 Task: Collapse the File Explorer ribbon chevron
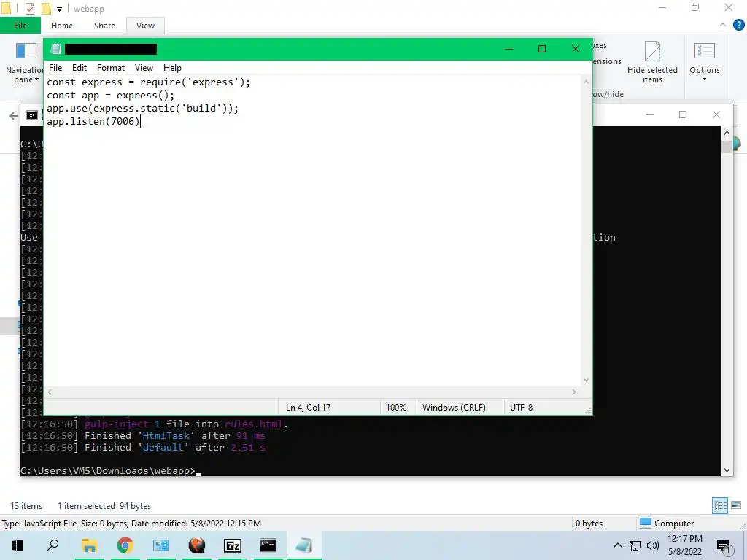point(723,25)
